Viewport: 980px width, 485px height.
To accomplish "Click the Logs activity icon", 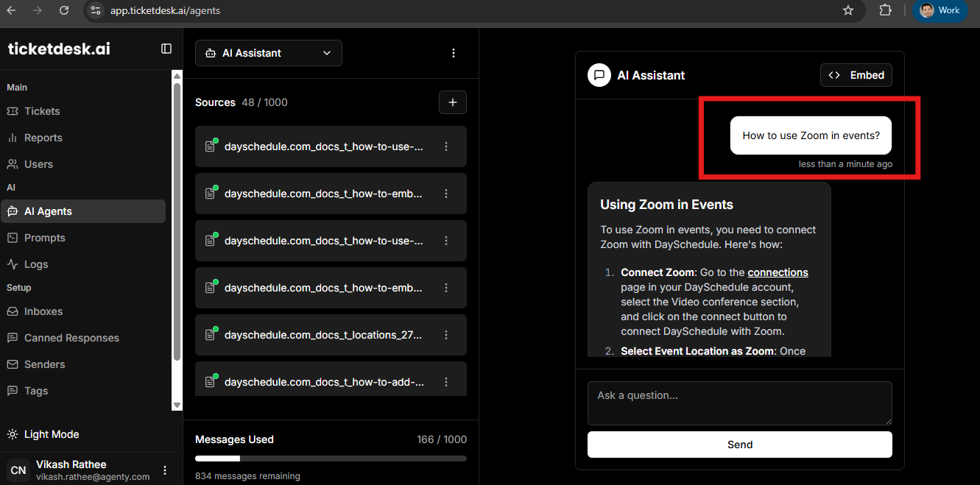I will pos(13,264).
